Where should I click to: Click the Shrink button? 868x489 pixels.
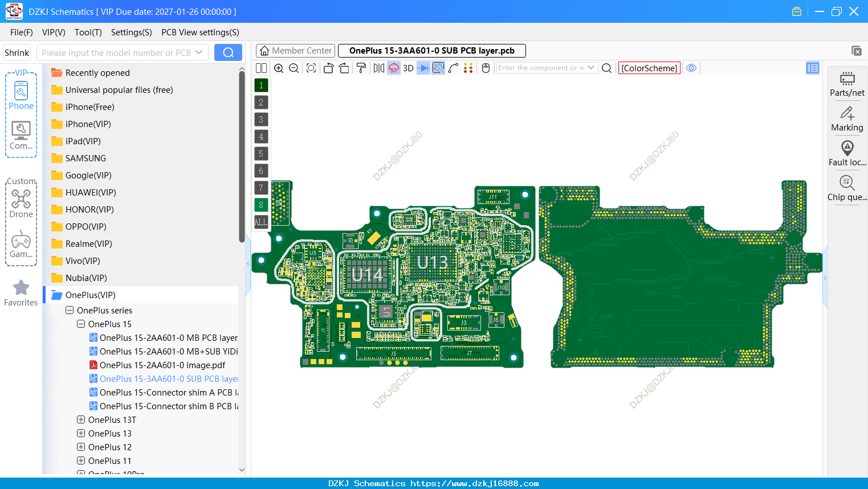(x=17, y=52)
